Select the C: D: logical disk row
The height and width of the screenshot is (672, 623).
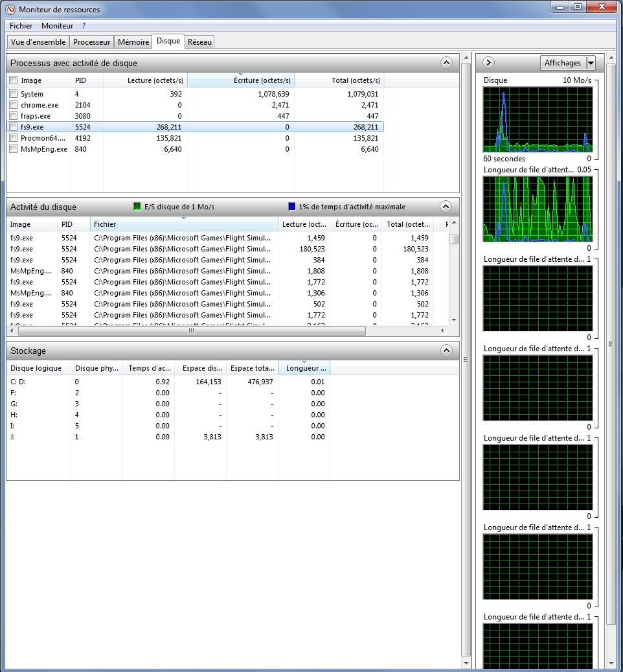coord(232,382)
